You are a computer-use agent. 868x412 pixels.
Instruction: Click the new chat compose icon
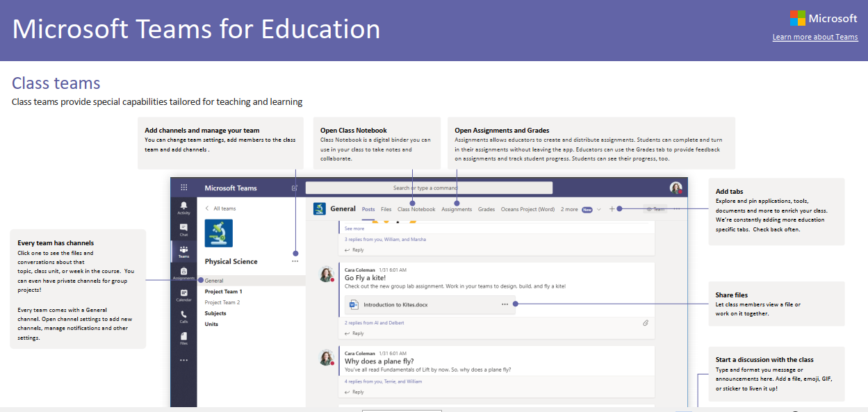coord(295,188)
